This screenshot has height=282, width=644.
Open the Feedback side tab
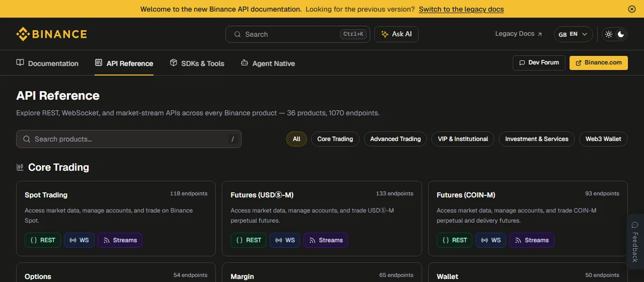[635, 242]
